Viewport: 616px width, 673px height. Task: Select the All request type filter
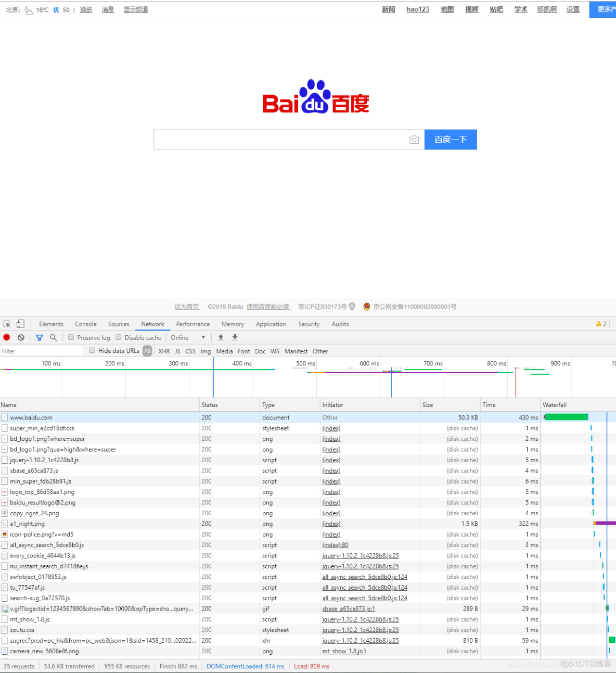point(148,351)
